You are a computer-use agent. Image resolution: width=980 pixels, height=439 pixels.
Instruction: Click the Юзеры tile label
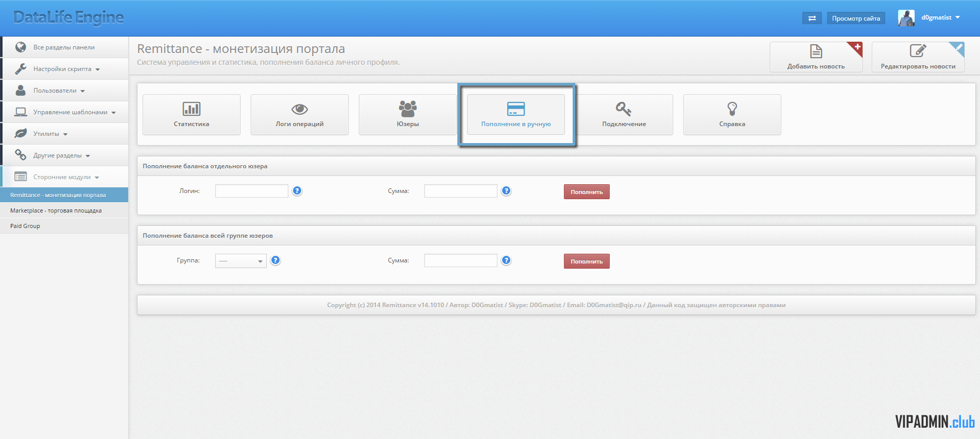click(x=408, y=124)
